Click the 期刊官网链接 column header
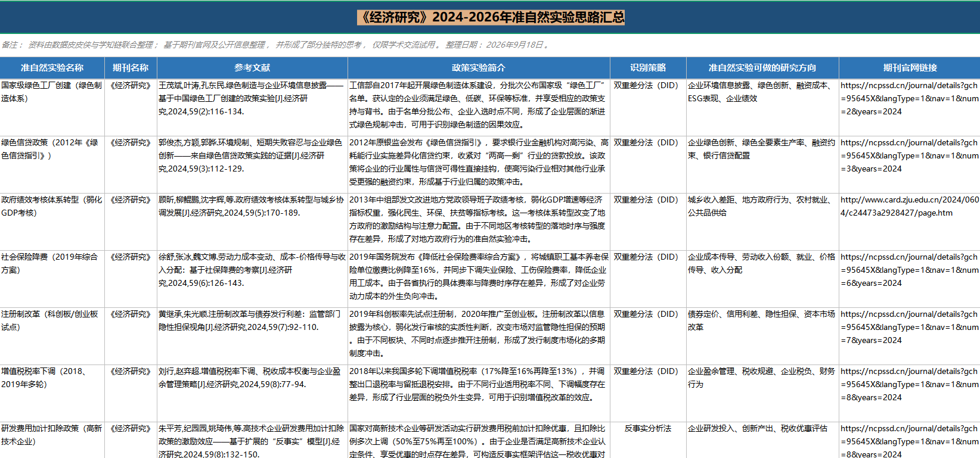 910,68
